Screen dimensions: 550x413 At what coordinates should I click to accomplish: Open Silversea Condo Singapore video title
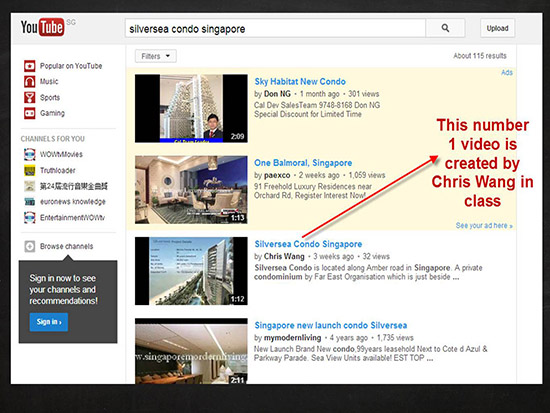308,244
